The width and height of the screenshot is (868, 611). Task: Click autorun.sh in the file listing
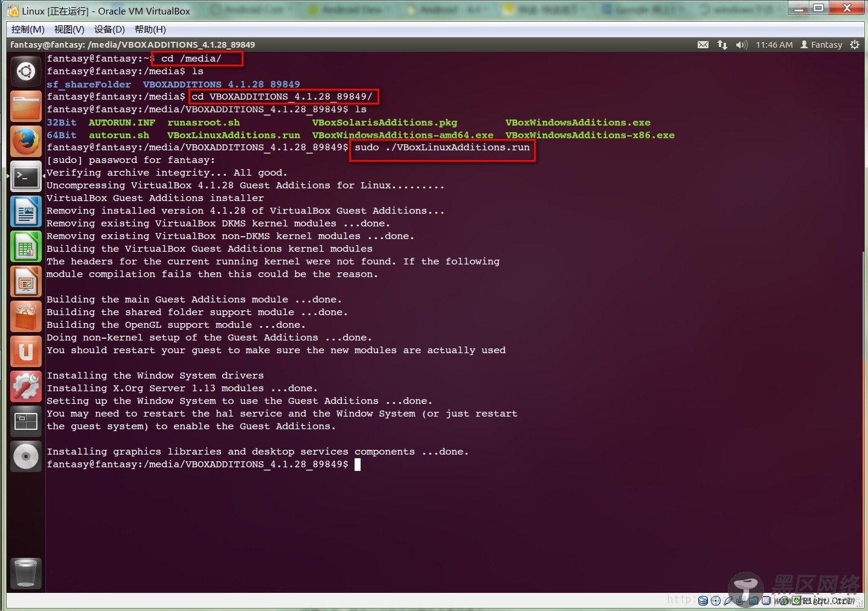pos(119,135)
